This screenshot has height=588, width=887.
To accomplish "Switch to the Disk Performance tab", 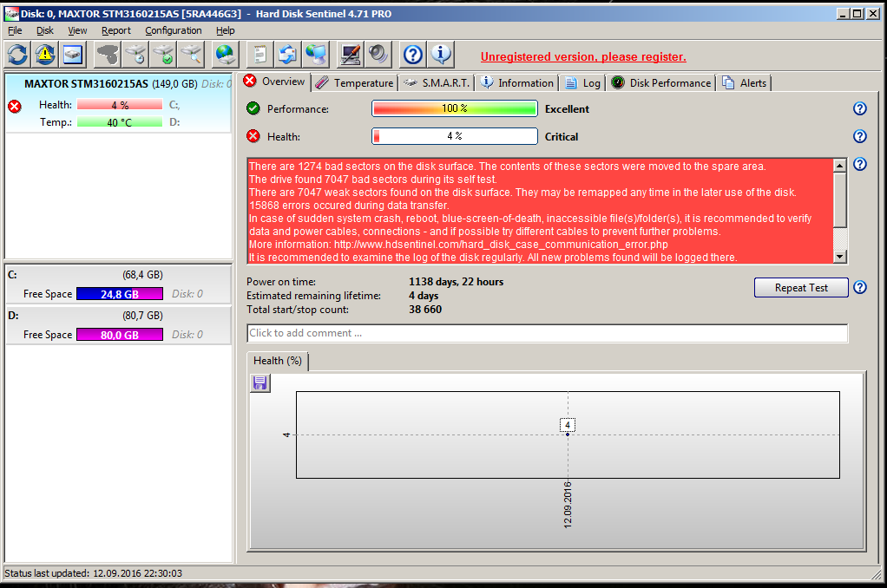I will point(661,83).
